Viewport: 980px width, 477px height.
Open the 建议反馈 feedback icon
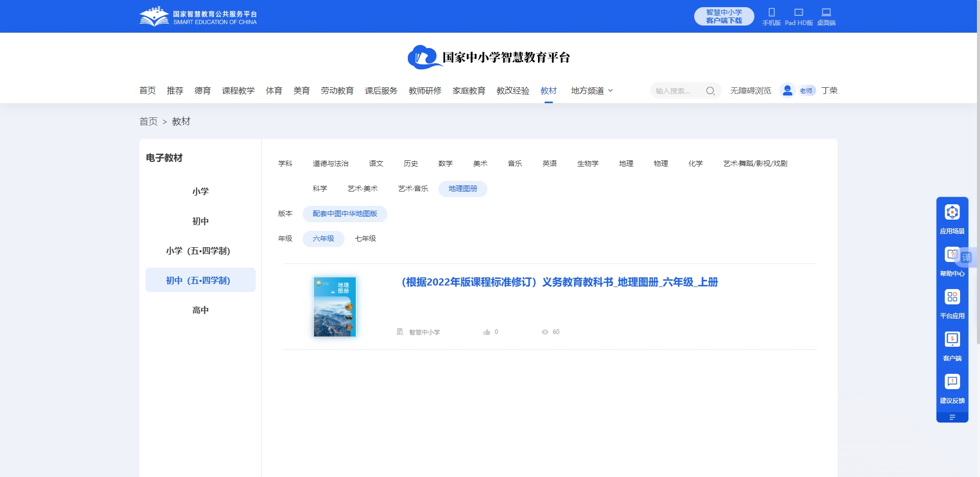point(952,382)
